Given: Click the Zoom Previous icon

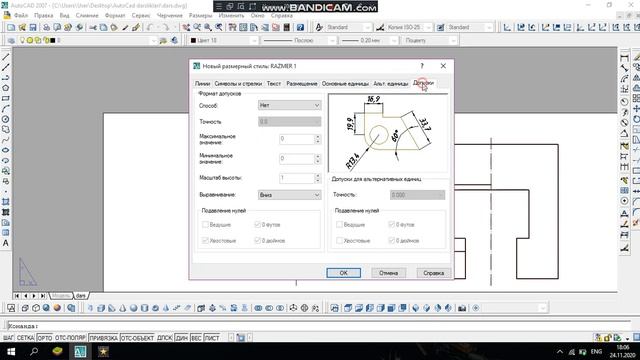Looking at the screenshot, I should 219,27.
